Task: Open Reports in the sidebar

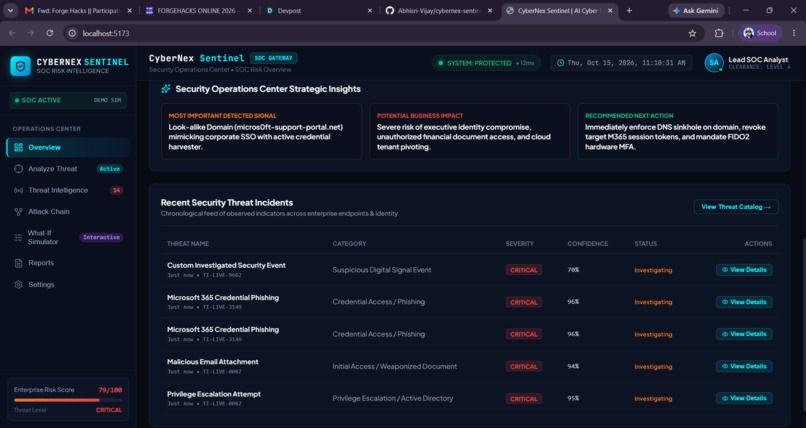Action: point(68,263)
